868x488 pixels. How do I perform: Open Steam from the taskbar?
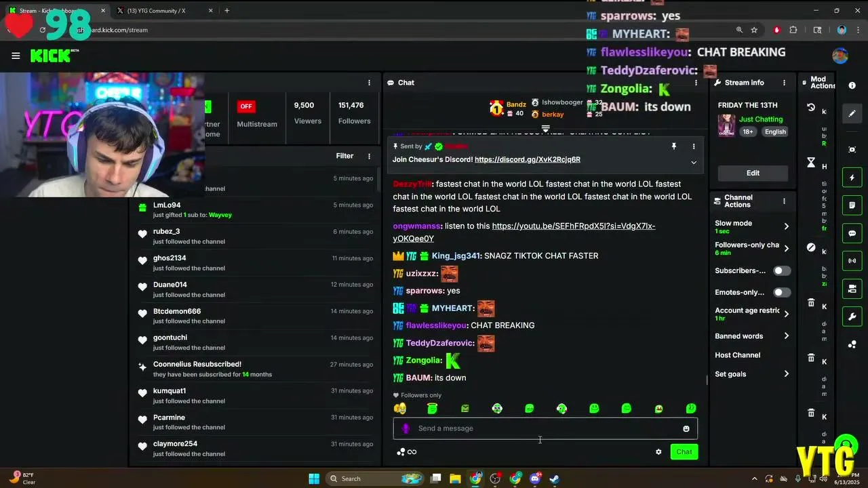pyautogui.click(x=555, y=479)
